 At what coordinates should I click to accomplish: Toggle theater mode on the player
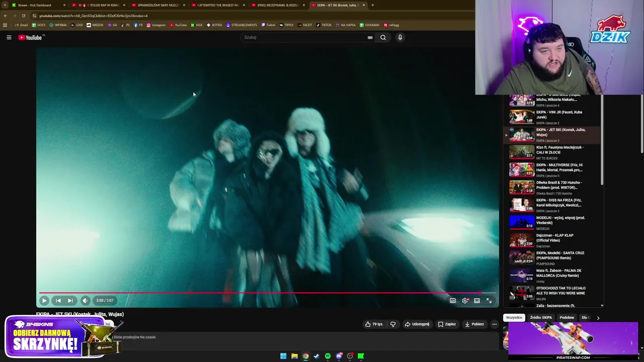(477, 301)
